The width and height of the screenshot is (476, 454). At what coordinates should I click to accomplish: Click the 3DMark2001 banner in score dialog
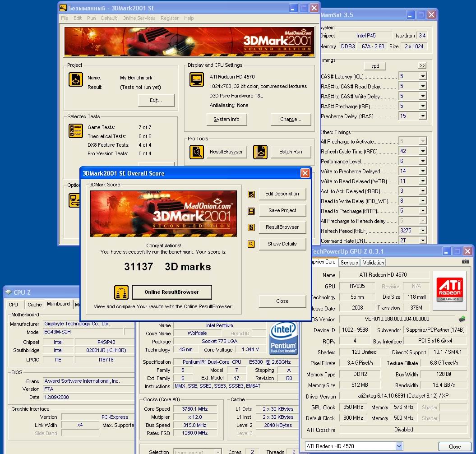tap(163, 213)
